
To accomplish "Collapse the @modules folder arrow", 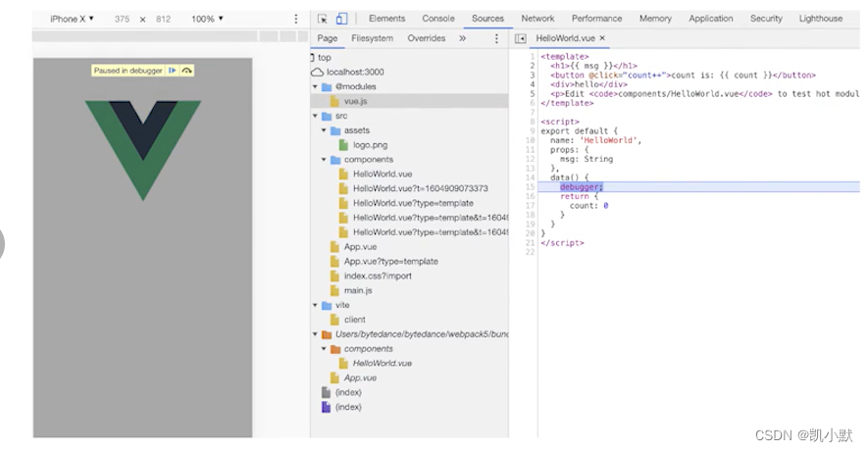I will point(315,87).
